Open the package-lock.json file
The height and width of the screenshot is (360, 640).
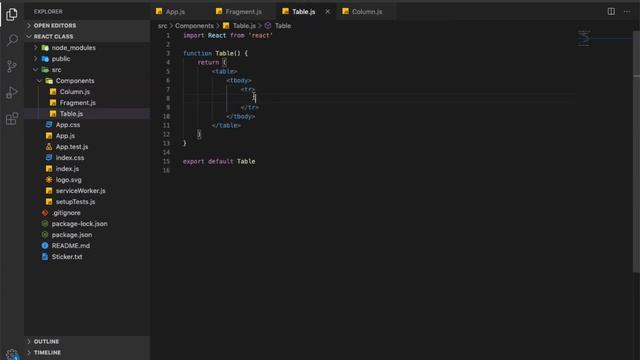[87, 224]
